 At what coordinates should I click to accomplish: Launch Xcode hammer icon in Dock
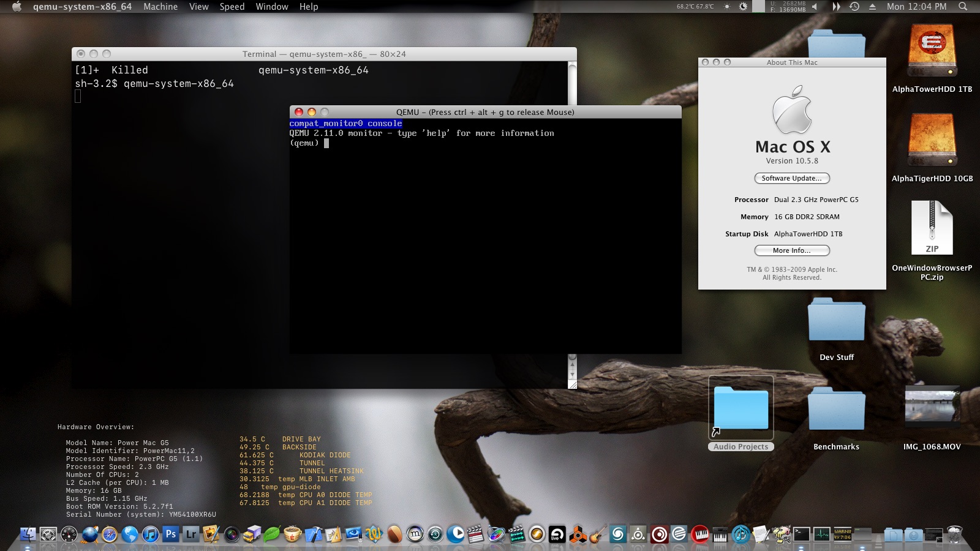pyautogui.click(x=313, y=534)
